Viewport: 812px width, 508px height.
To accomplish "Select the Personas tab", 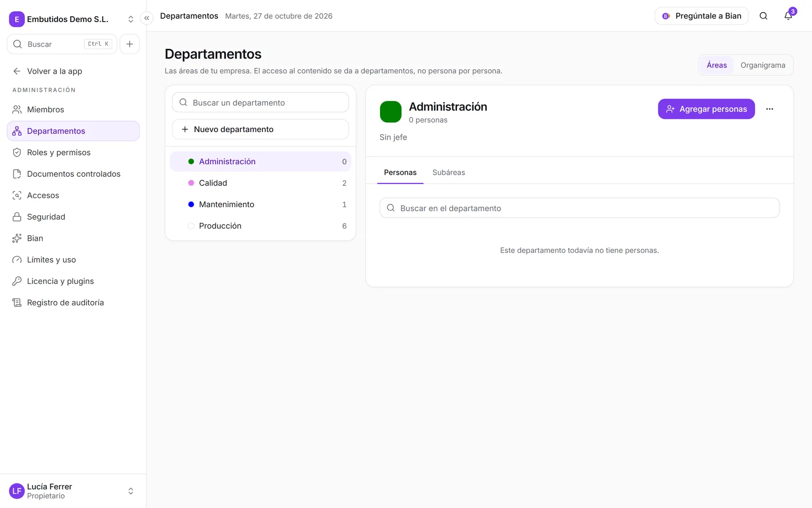I will (x=400, y=173).
